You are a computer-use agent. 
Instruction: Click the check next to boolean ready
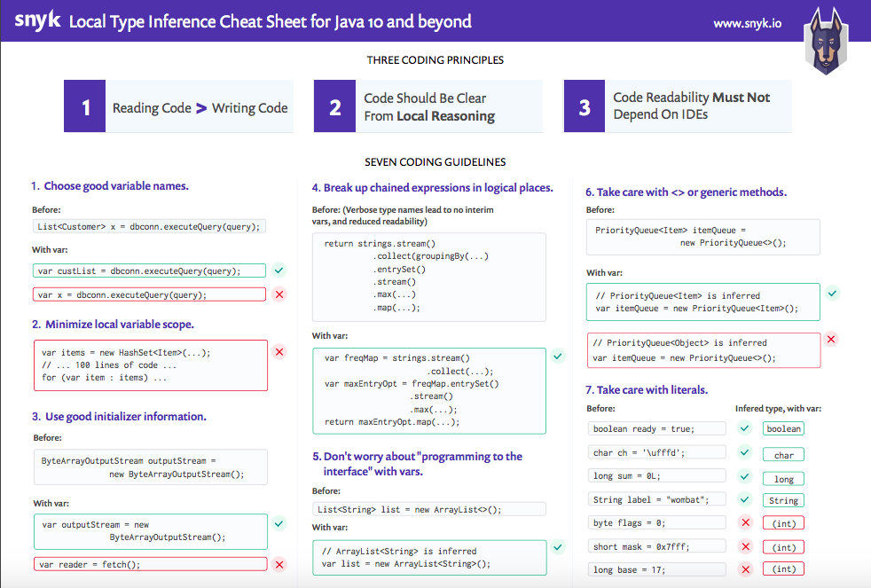click(745, 428)
